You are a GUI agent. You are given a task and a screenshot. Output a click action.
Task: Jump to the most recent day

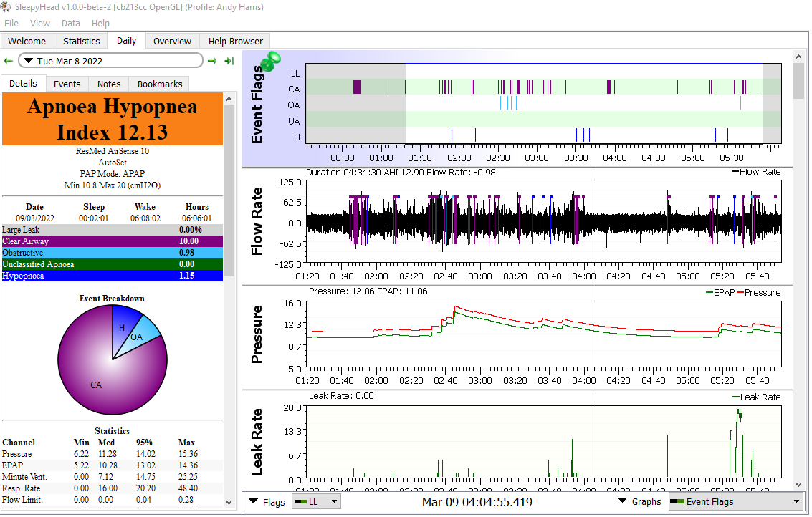pyautogui.click(x=229, y=61)
